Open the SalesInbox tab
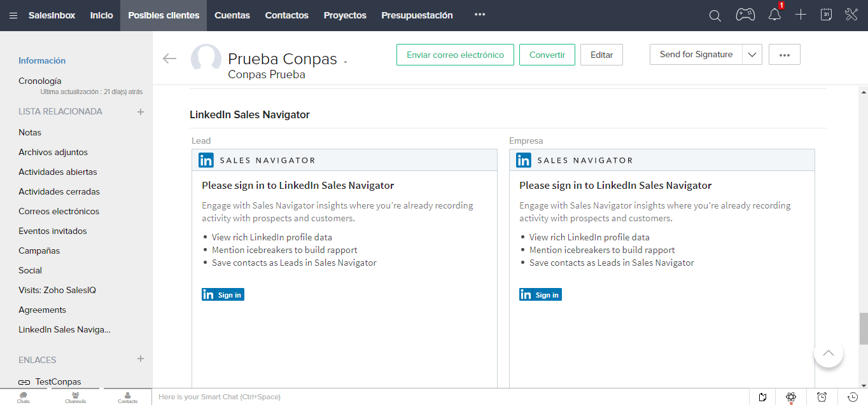868x405 pixels. click(x=52, y=15)
